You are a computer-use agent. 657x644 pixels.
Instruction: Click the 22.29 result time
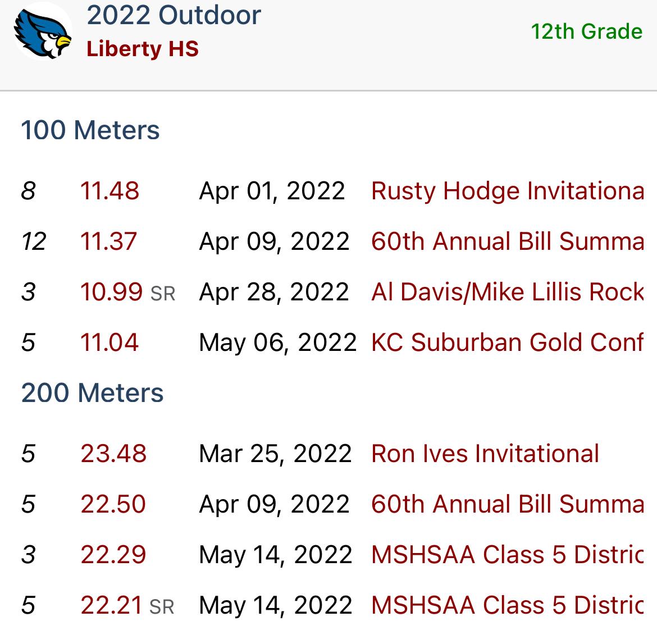113,555
